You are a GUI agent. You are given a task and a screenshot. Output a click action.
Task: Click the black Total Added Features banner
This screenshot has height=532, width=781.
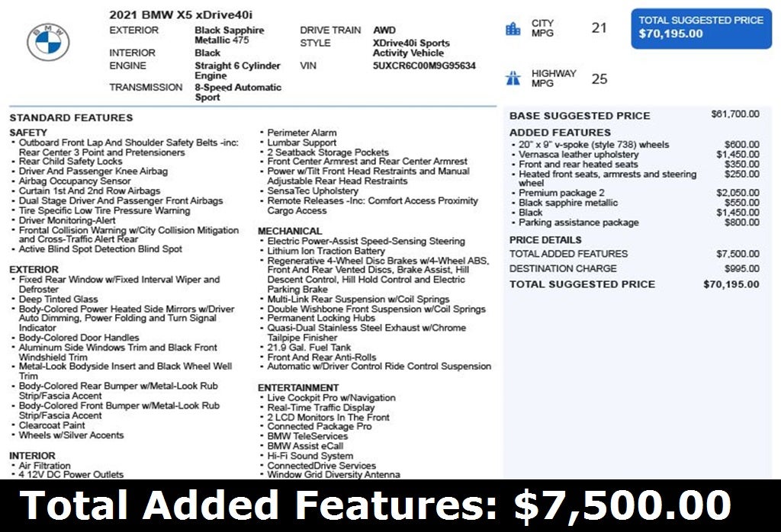click(390, 505)
